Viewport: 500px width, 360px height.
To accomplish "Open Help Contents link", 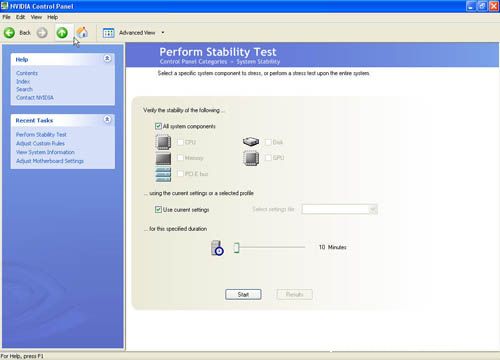I will tap(27, 73).
